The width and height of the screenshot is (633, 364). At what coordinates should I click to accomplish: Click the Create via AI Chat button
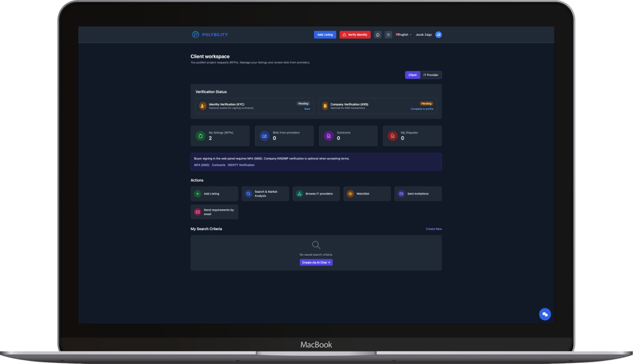316,263
